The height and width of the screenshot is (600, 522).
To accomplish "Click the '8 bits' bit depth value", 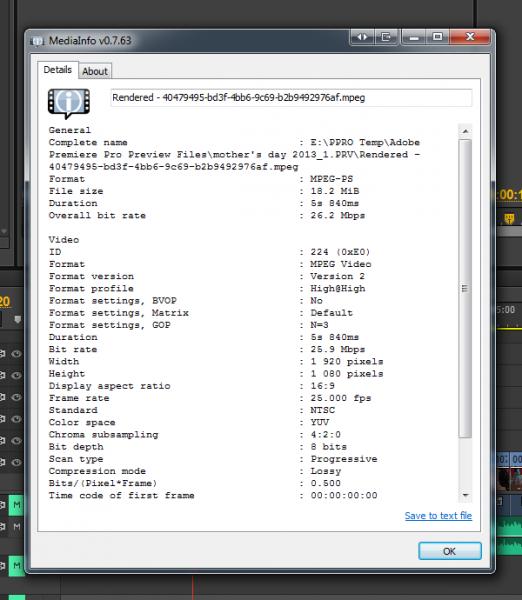I will click(x=328, y=447).
